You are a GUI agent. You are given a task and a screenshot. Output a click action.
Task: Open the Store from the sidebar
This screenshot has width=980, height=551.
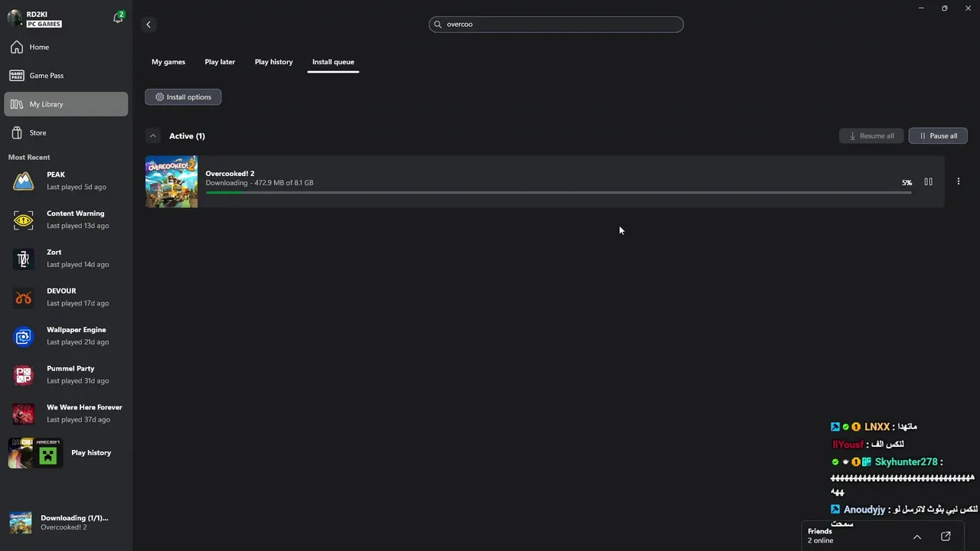point(66,133)
